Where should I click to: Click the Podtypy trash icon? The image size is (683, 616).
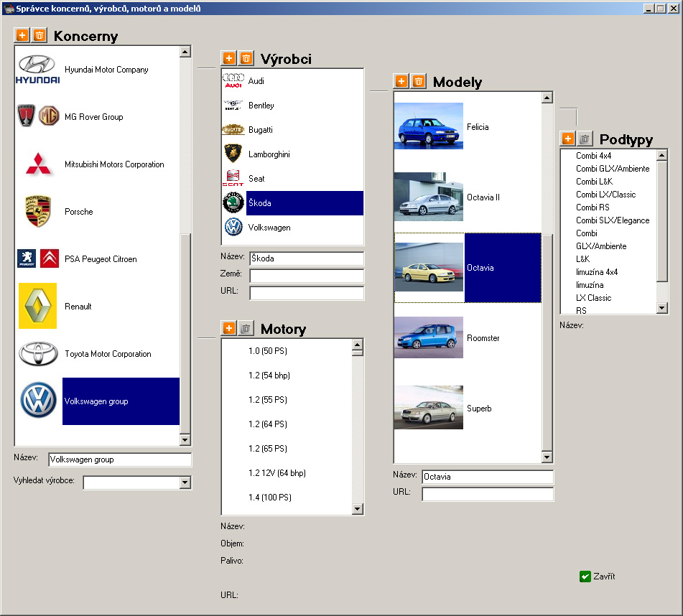point(585,139)
